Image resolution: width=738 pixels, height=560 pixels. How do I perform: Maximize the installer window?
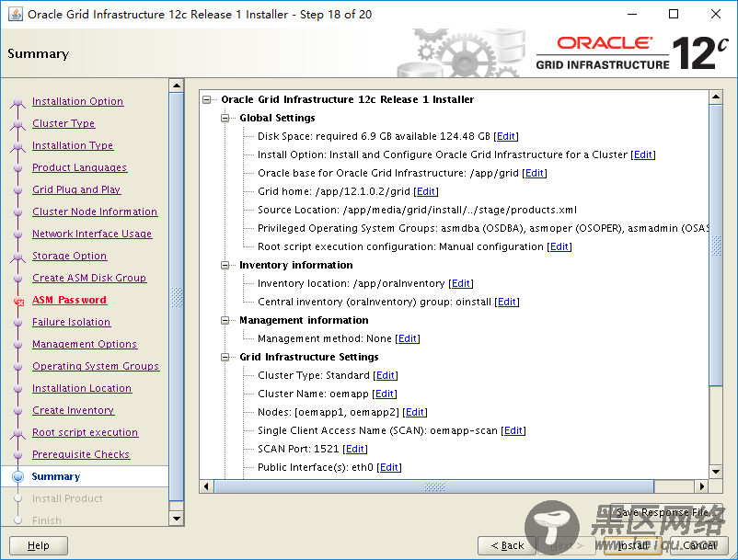tap(674, 14)
